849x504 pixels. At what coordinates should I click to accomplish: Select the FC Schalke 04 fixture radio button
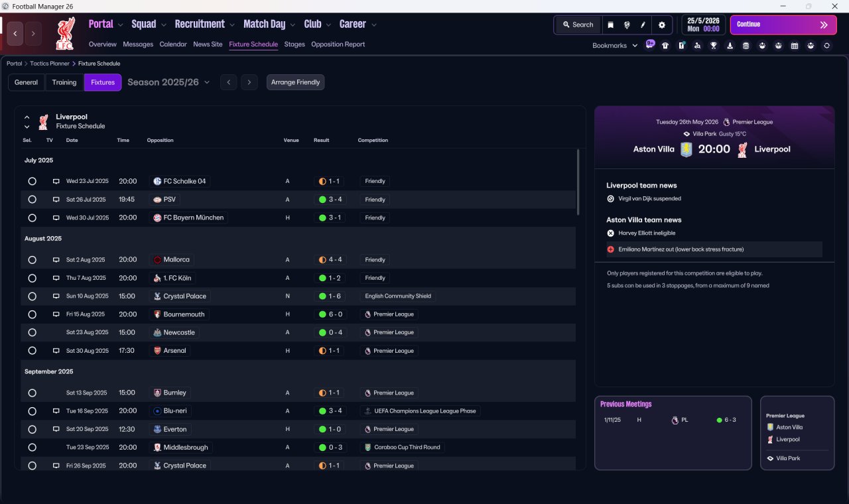(x=32, y=181)
